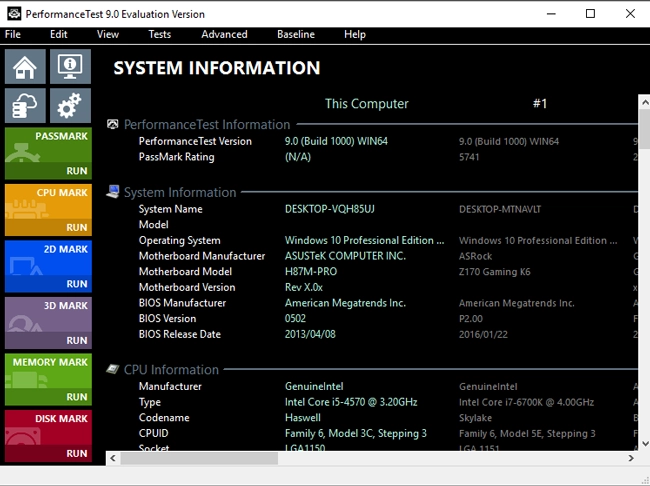Open the Help menu

point(355,34)
